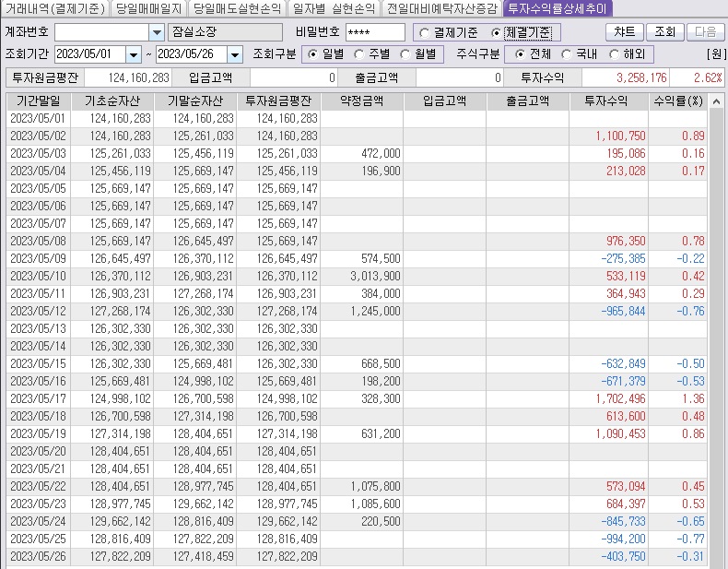Click the 잠실소장 account name field
The height and width of the screenshot is (569, 728).
pyautogui.click(x=225, y=32)
